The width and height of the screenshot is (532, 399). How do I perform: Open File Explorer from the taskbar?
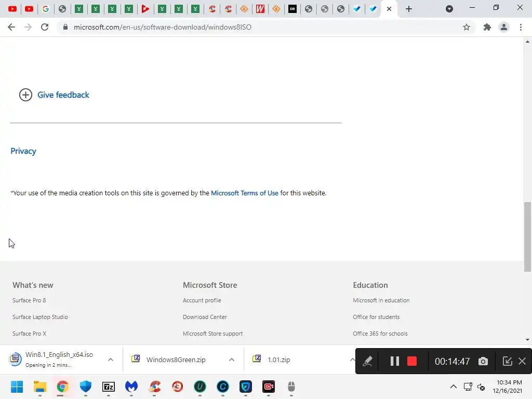(x=39, y=387)
